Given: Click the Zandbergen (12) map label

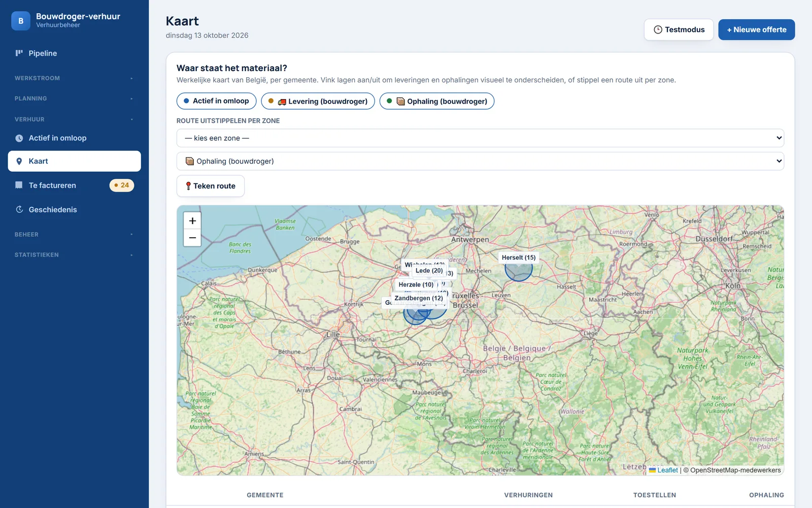Looking at the screenshot, I should click(x=419, y=298).
